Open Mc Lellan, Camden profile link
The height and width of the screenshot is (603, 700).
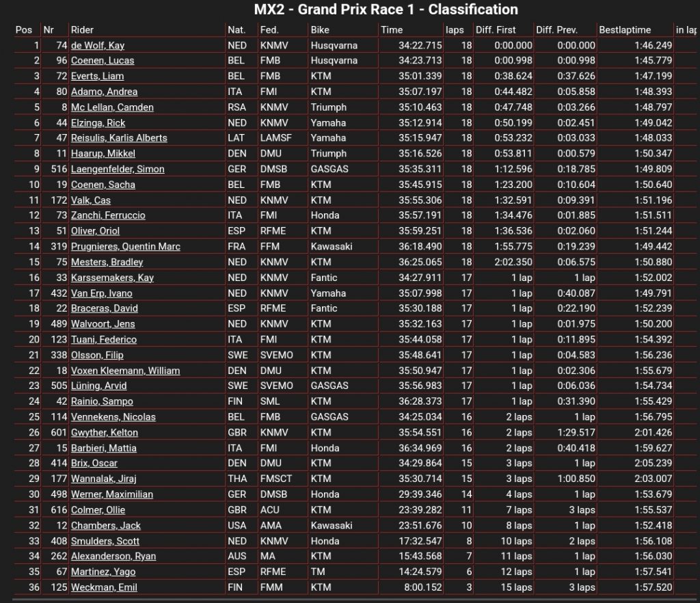[112, 107]
